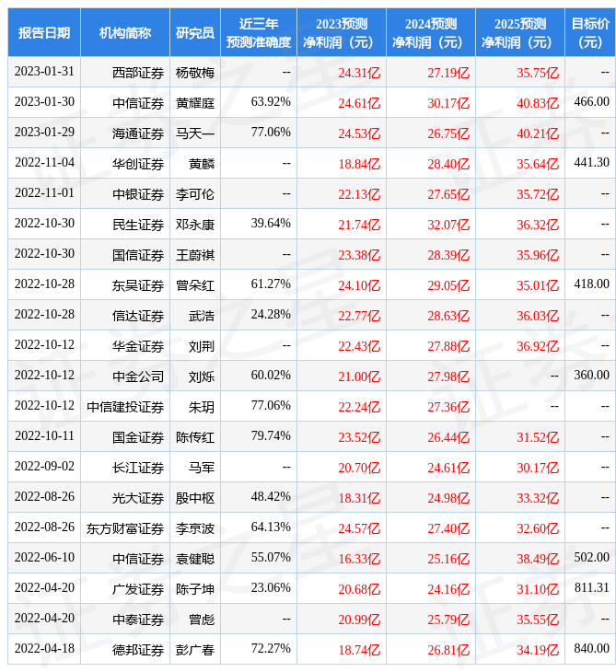Viewport: 616px width, 672px height.
Task: Select the 79.74% accuracy cell
Action: pyautogui.click(x=271, y=436)
